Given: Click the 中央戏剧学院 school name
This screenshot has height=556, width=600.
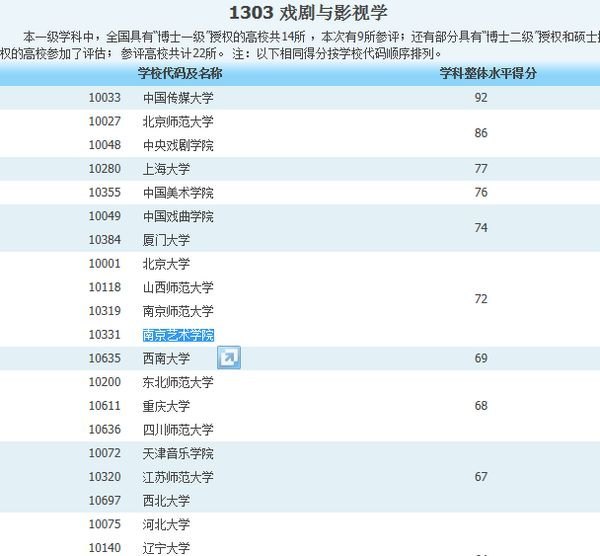Looking at the screenshot, I should pyautogui.click(x=178, y=146).
